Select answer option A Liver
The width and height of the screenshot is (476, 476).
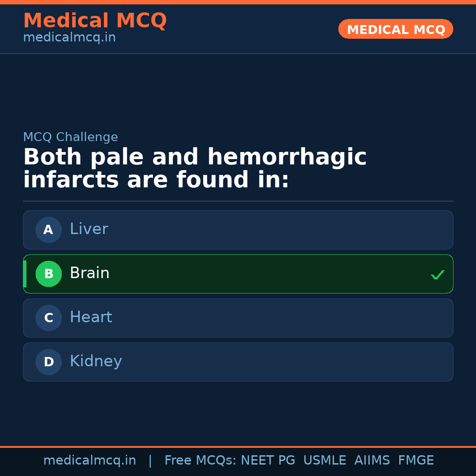pos(238,230)
